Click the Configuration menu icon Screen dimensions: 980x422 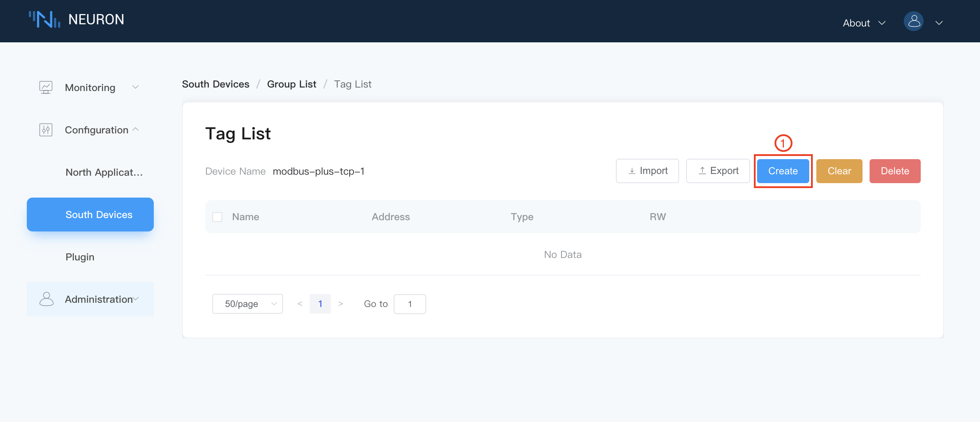[46, 129]
